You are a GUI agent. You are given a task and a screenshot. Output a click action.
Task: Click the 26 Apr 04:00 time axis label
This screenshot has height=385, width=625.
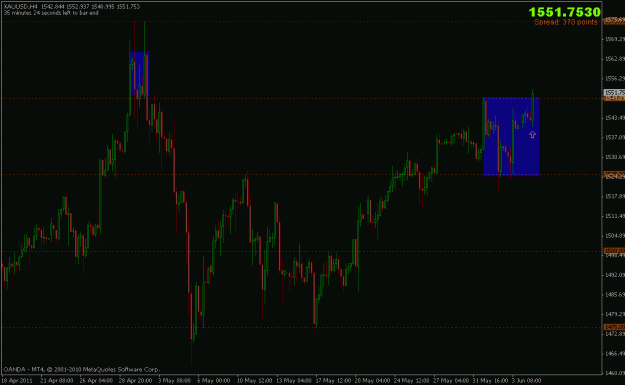point(96,381)
